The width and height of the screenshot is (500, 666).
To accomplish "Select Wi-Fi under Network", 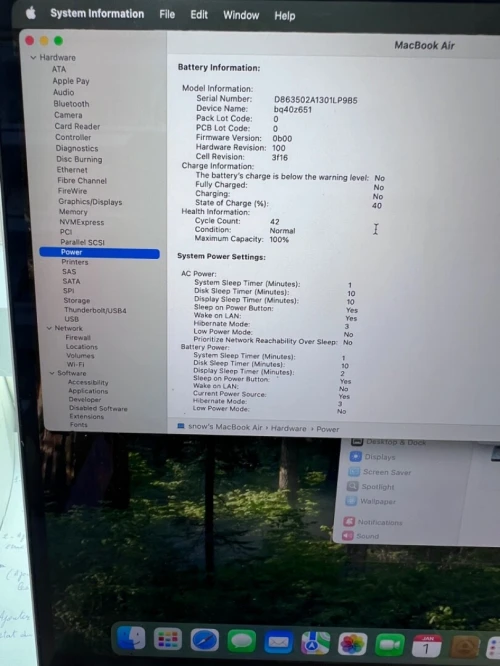I will (x=75, y=364).
